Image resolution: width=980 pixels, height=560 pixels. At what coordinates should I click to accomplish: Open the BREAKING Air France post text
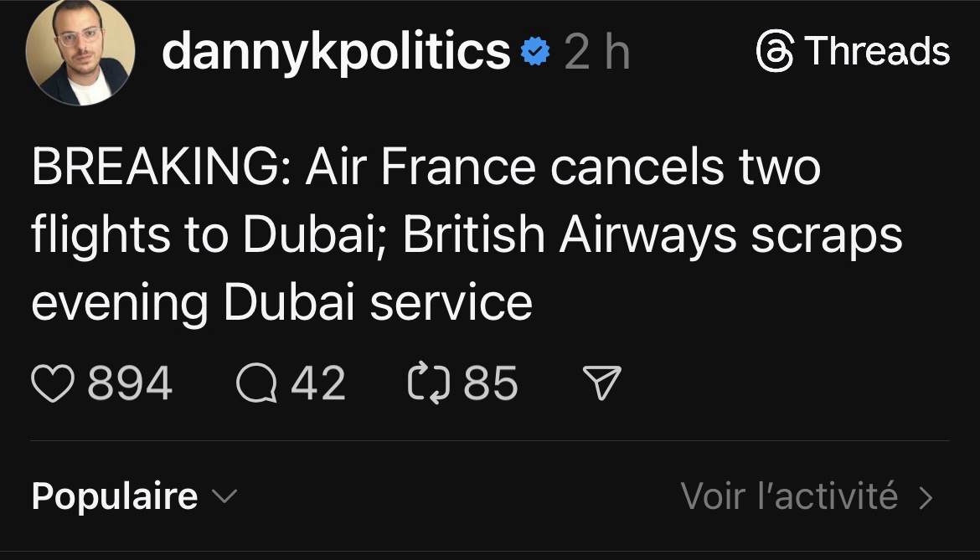pos(426,167)
